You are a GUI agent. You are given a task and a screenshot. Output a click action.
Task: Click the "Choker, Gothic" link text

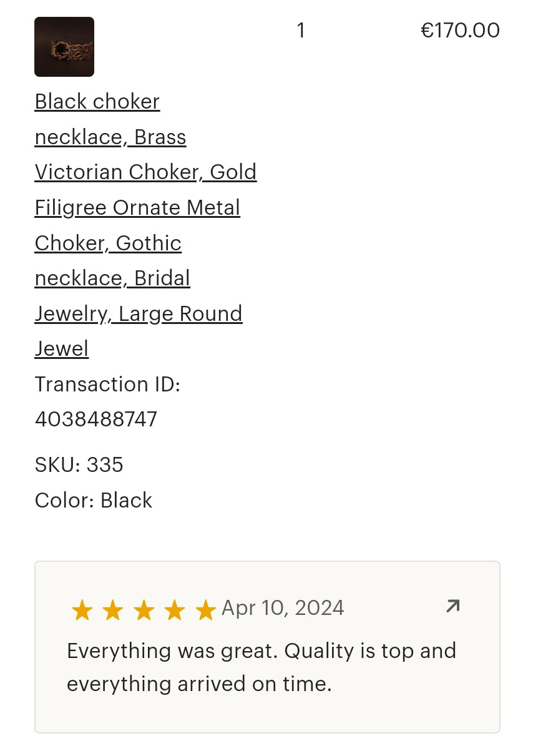coord(108,243)
